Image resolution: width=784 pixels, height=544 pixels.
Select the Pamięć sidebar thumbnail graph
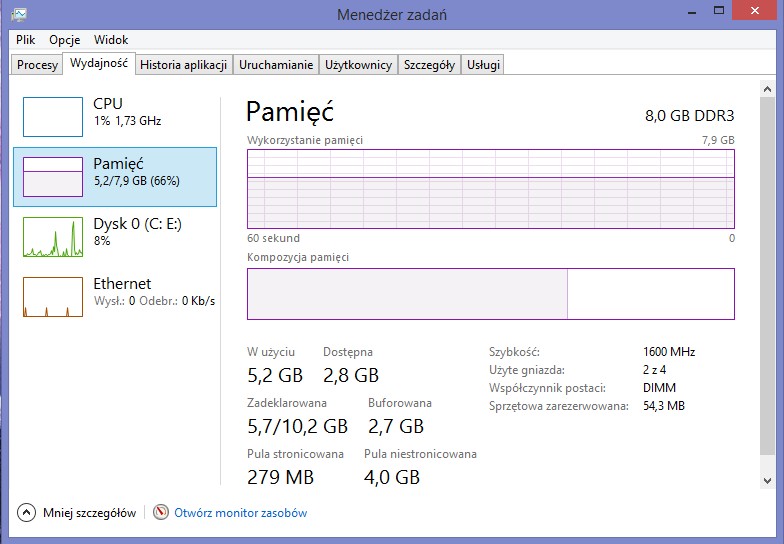pos(52,176)
